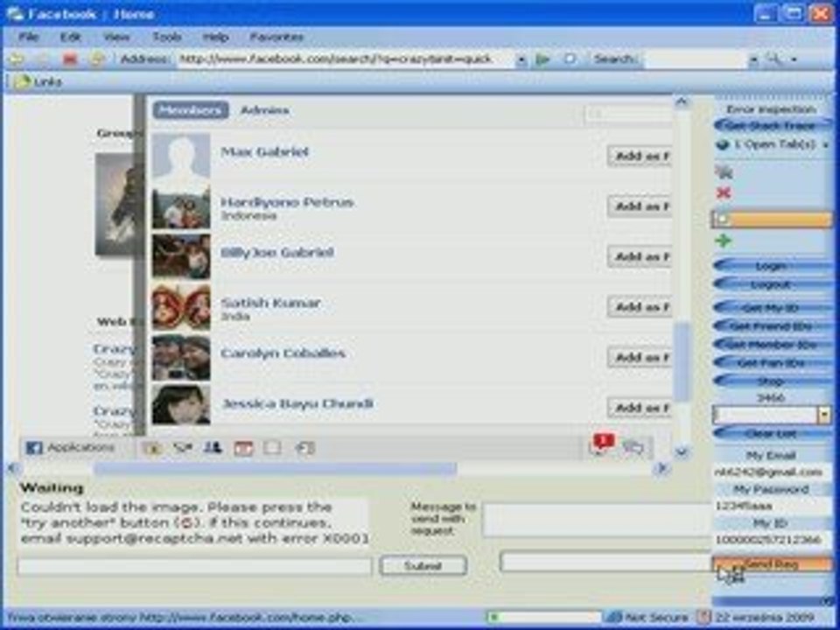840x630 pixels.
Task: Click the Login button in the side panel
Action: click(773, 266)
